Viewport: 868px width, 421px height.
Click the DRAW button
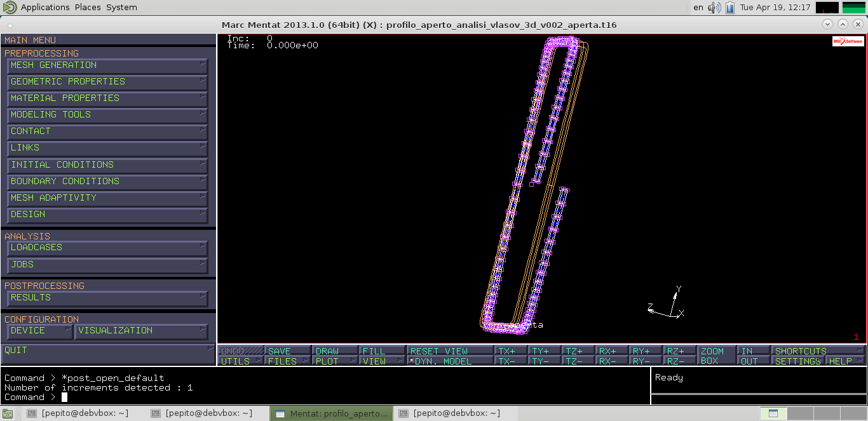(x=336, y=351)
